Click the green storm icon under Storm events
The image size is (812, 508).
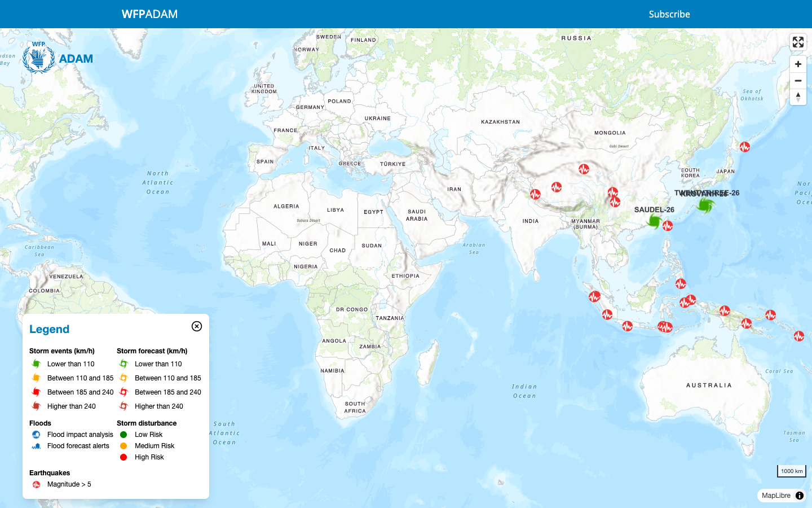36,364
